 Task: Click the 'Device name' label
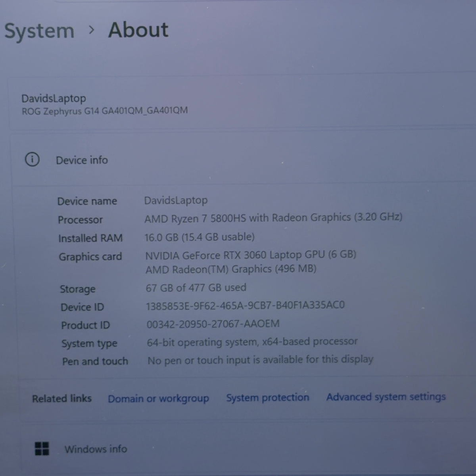(x=87, y=201)
